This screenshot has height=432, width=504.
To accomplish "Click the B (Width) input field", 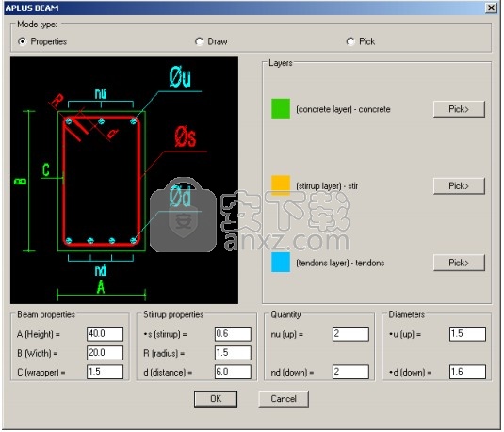I will 105,353.
